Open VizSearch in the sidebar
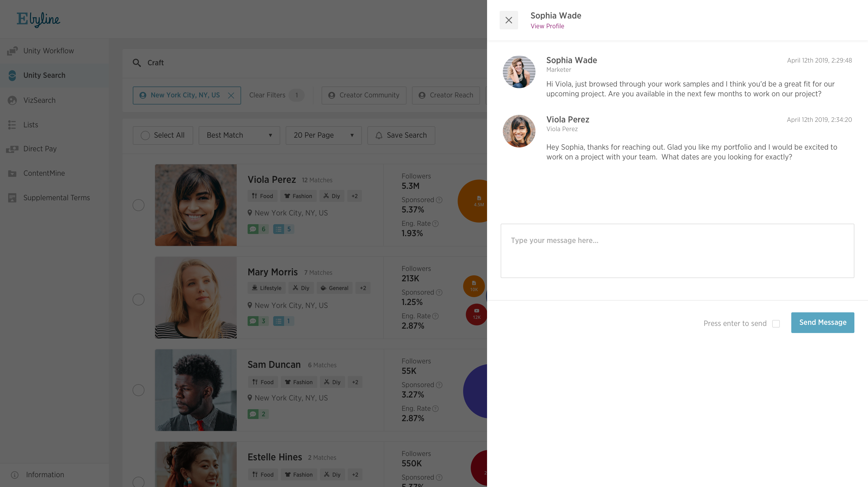868x487 pixels. tap(55, 100)
